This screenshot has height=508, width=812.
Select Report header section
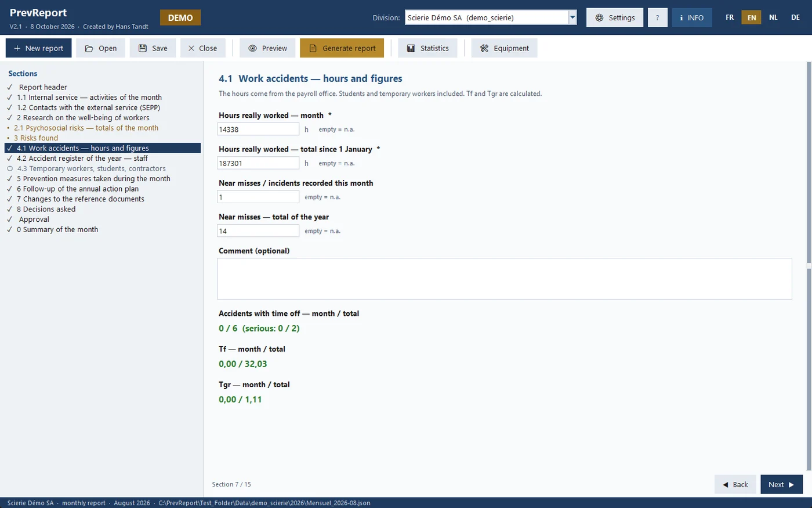pos(103,87)
